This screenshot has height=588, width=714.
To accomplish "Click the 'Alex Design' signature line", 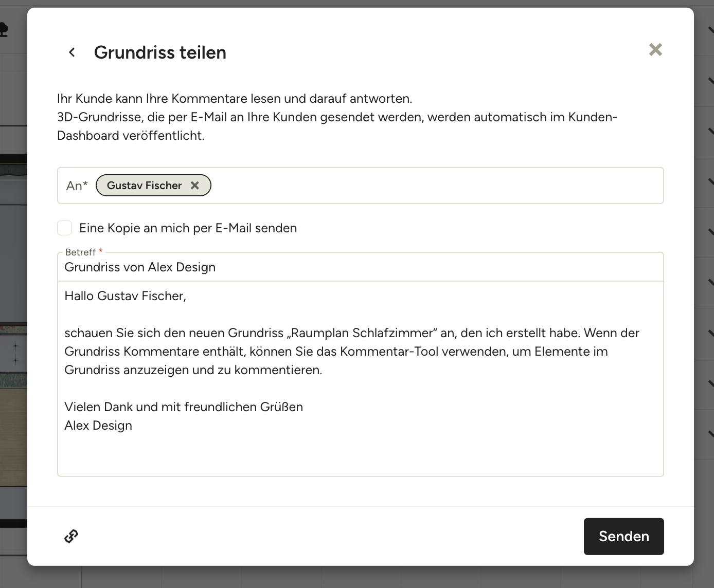I will pyautogui.click(x=98, y=426).
